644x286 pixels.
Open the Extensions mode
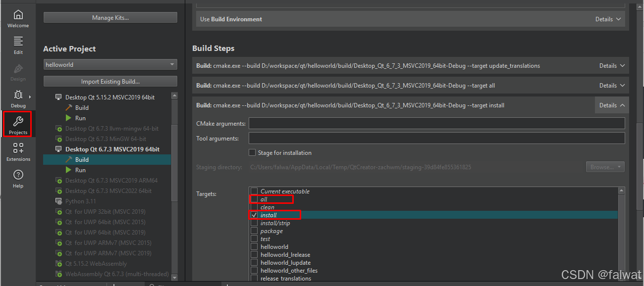(18, 152)
